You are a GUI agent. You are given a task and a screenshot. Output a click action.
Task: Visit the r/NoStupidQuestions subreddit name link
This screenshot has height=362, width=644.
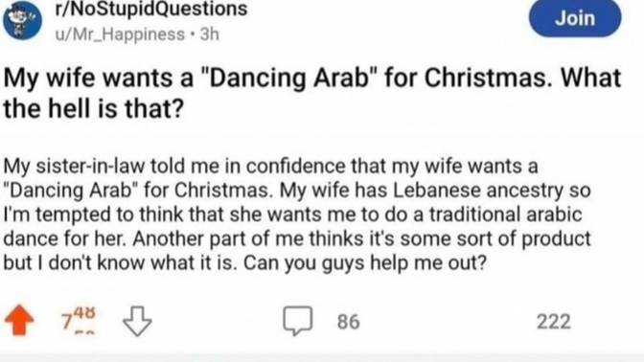151,9
